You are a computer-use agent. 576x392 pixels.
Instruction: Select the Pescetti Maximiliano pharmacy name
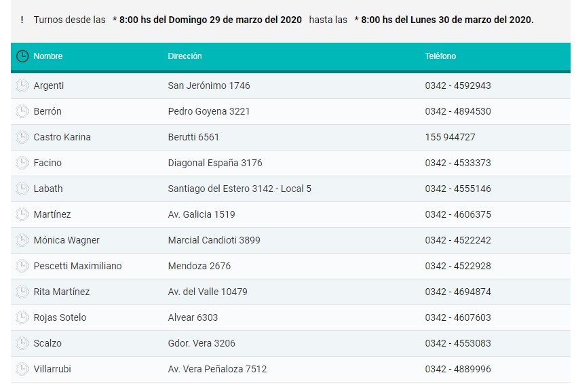click(x=77, y=266)
